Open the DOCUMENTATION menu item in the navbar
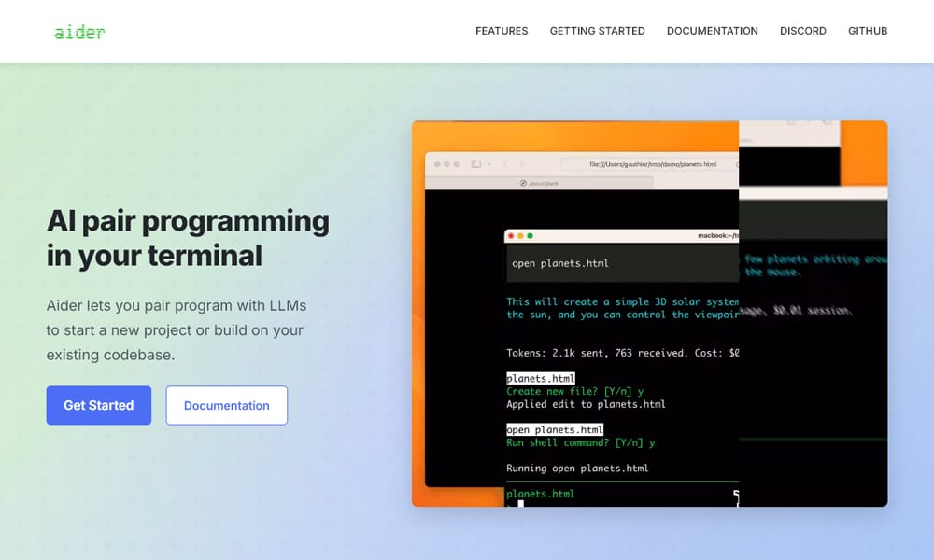The height and width of the screenshot is (560, 934). click(712, 30)
